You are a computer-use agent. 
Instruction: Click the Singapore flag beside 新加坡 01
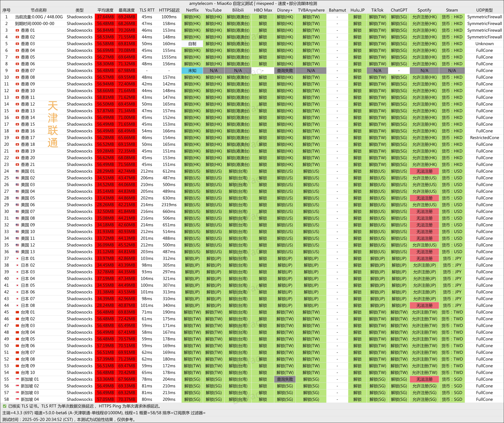coord(17,379)
